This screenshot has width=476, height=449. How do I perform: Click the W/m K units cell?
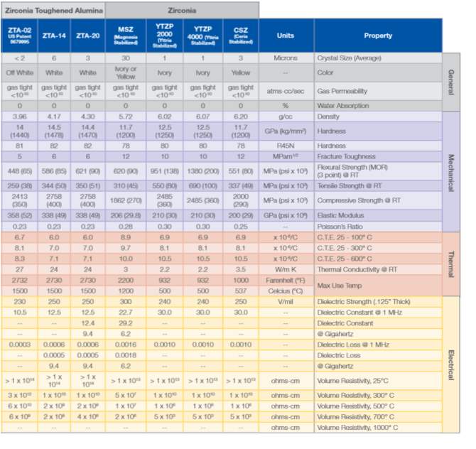286,269
